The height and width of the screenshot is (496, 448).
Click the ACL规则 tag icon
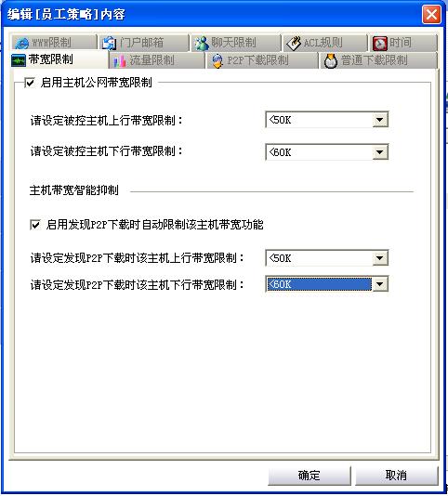pyautogui.click(x=294, y=43)
